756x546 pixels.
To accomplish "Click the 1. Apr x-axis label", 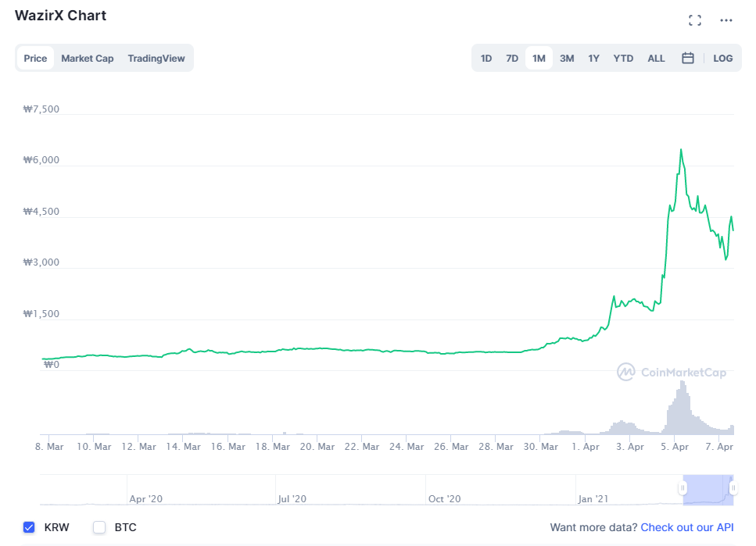I will (586, 447).
